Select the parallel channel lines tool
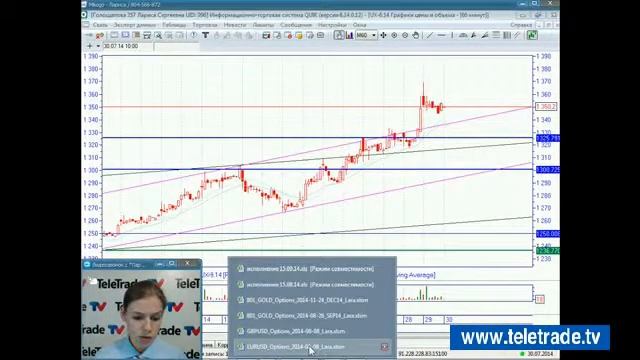The height and width of the screenshot is (360, 640). (x=517, y=36)
